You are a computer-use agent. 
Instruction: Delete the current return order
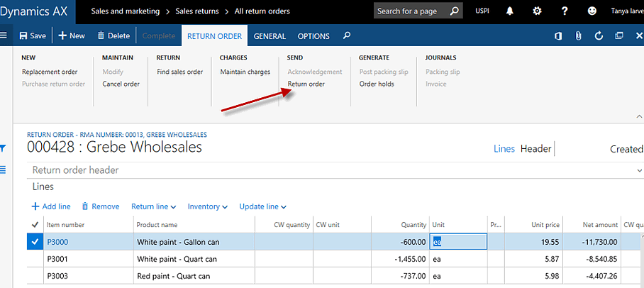coord(113,35)
